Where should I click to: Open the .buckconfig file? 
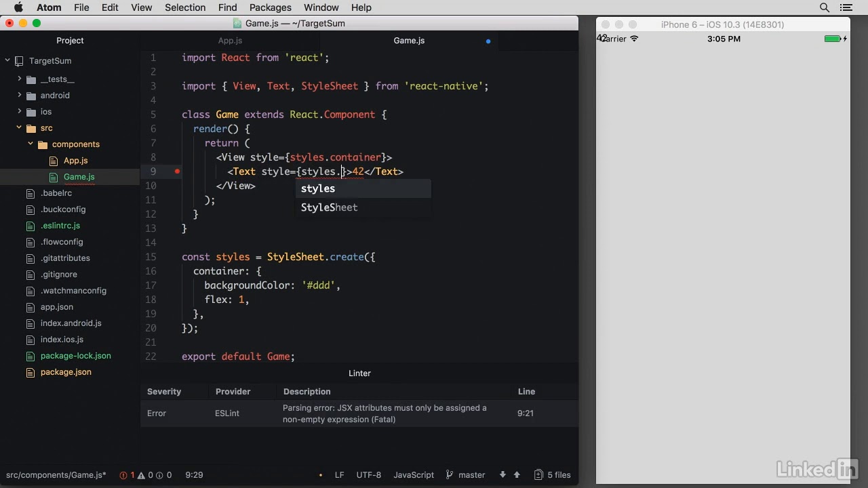(63, 209)
